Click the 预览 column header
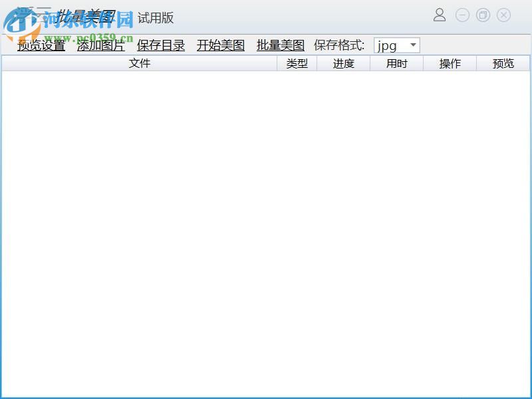Image resolution: width=532 pixels, height=399 pixels. tap(503, 63)
